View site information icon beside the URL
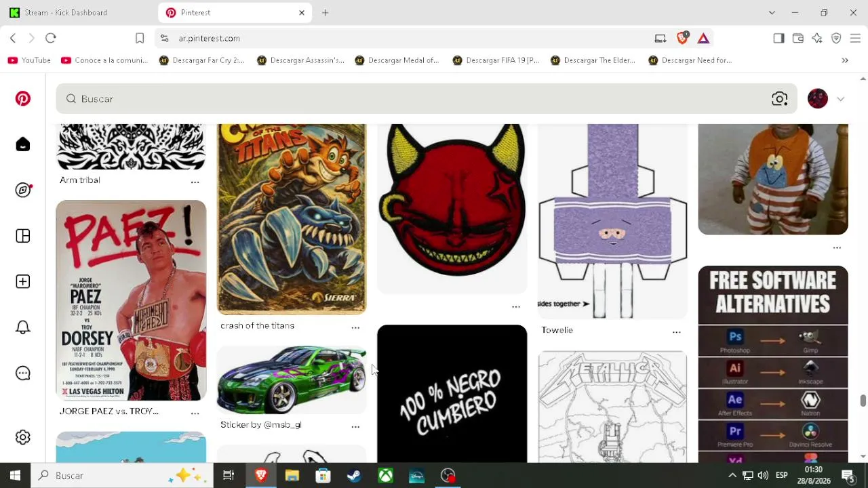Screen dimensions: 868x488 164,39
